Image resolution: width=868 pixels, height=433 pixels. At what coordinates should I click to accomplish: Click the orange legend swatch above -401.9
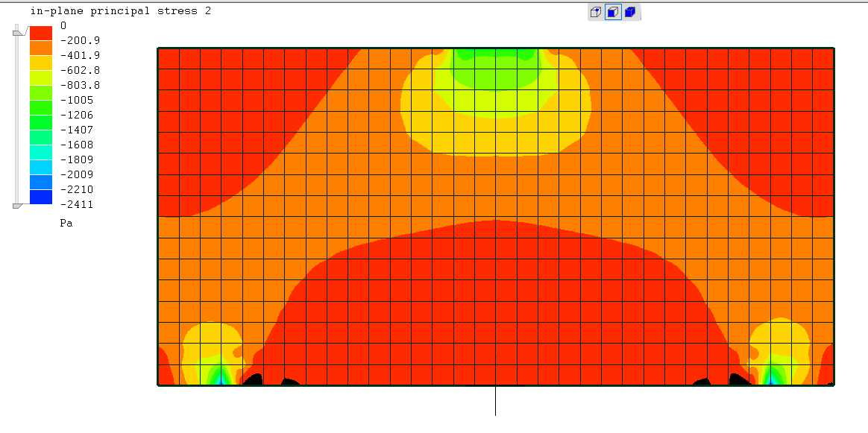point(41,48)
